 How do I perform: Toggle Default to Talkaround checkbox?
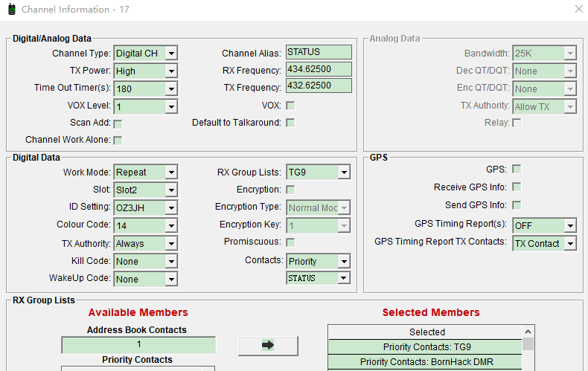[290, 123]
